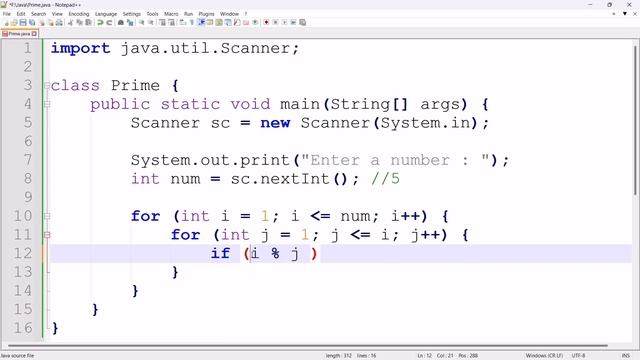
Task: Click the Copy toolbar icon
Action: [80, 22]
